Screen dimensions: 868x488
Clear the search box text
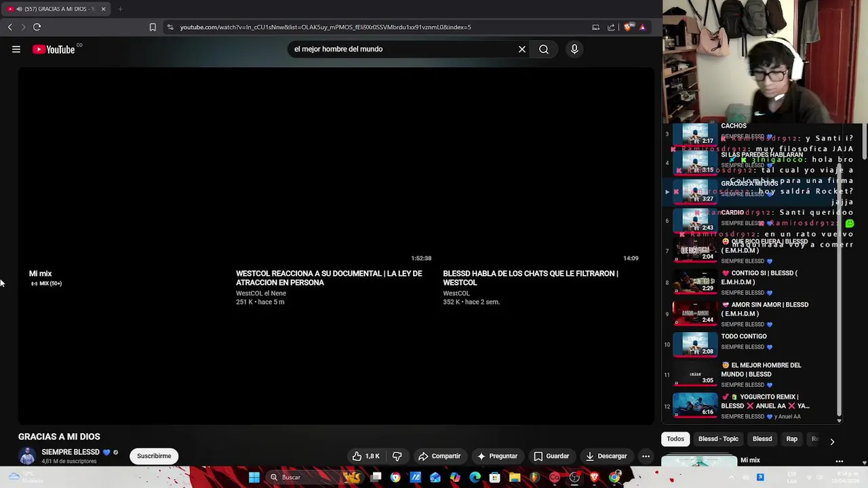pos(522,49)
